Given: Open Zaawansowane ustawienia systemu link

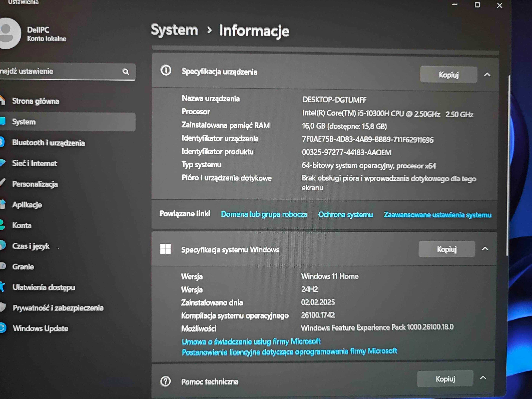Looking at the screenshot, I should (x=437, y=215).
